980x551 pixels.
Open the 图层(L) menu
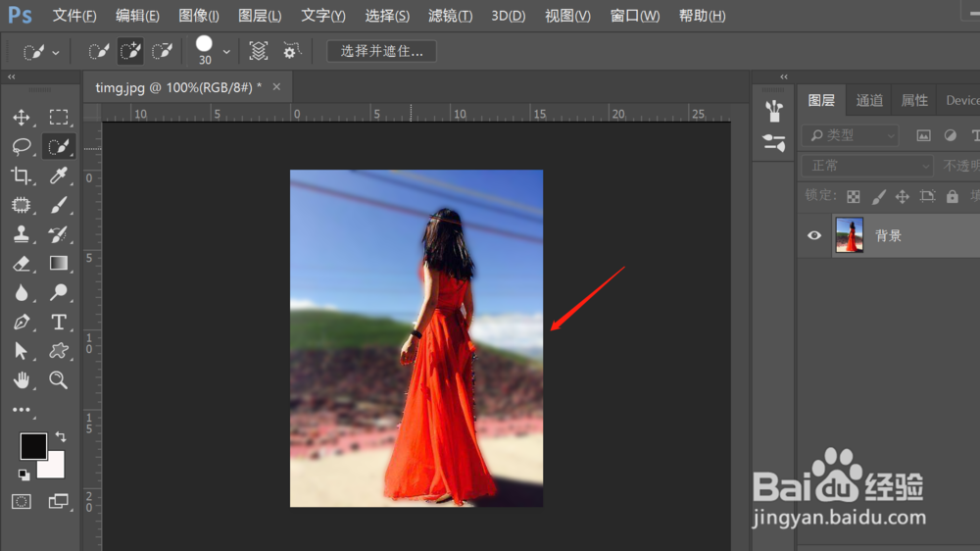[260, 16]
